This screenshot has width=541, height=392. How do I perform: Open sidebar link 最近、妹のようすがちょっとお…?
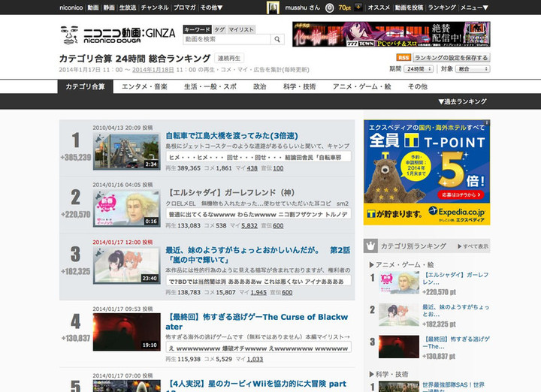click(456, 310)
